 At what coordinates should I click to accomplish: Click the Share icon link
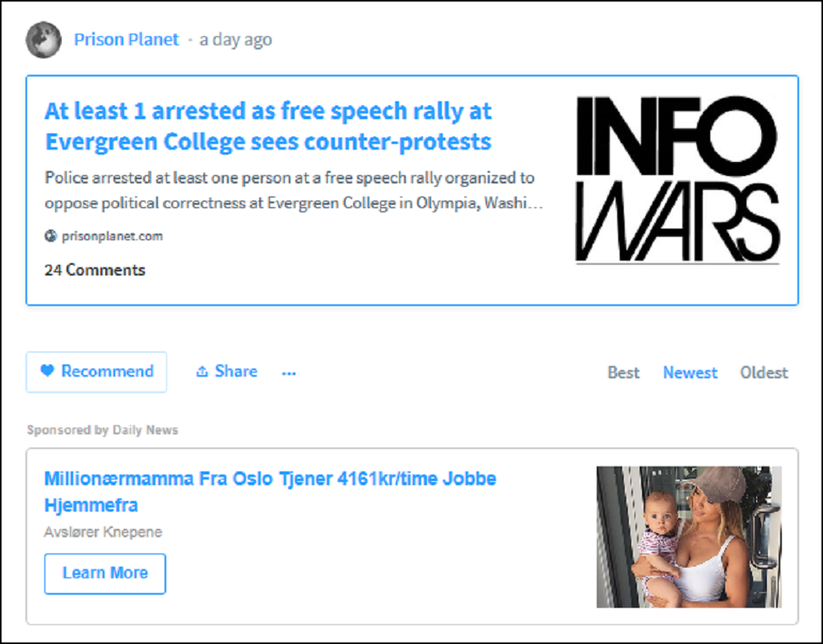coord(226,372)
